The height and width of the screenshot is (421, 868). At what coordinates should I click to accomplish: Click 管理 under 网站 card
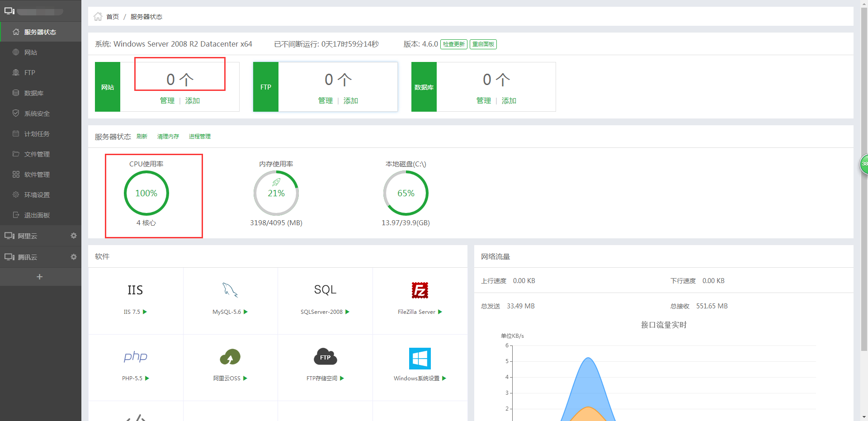[x=167, y=101]
